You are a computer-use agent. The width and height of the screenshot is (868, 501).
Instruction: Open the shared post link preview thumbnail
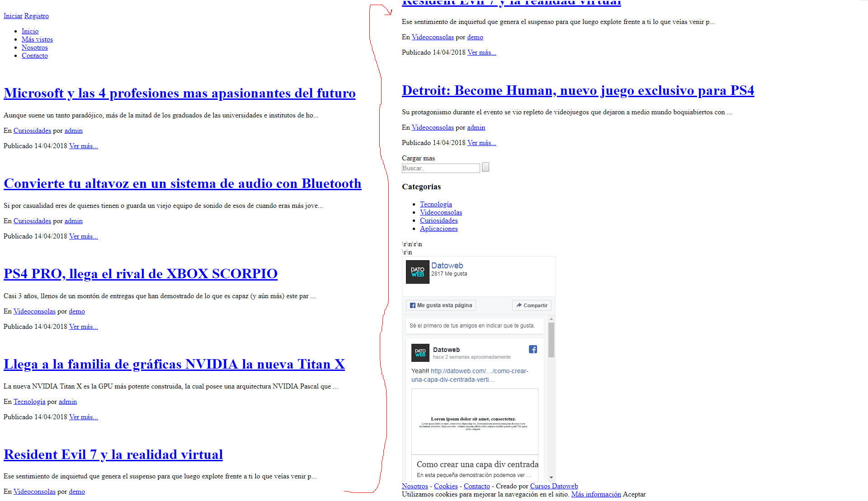point(475,421)
